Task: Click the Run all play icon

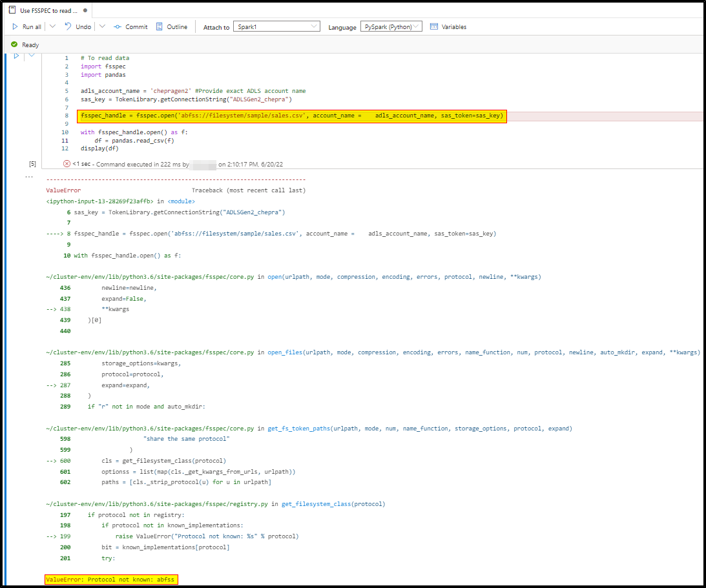Action: click(x=16, y=27)
